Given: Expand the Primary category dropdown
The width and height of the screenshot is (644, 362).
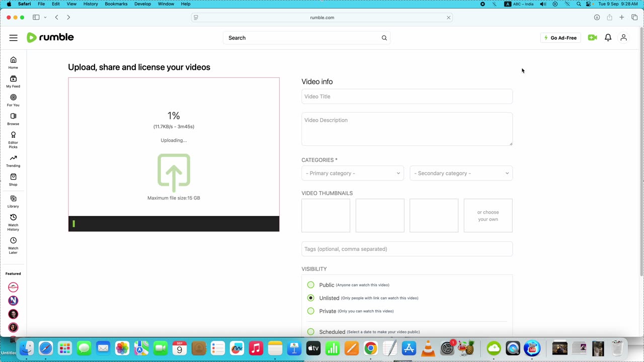Looking at the screenshot, I should [353, 173].
